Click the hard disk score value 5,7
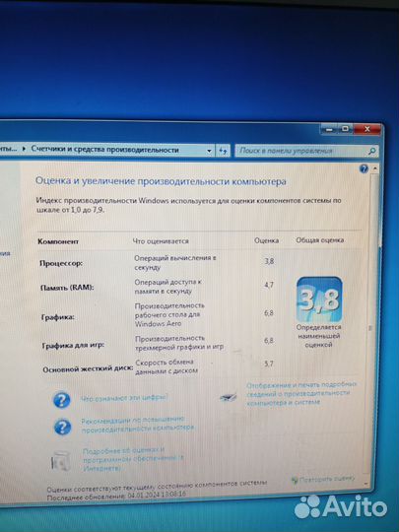The width and height of the screenshot is (399, 532). (269, 365)
